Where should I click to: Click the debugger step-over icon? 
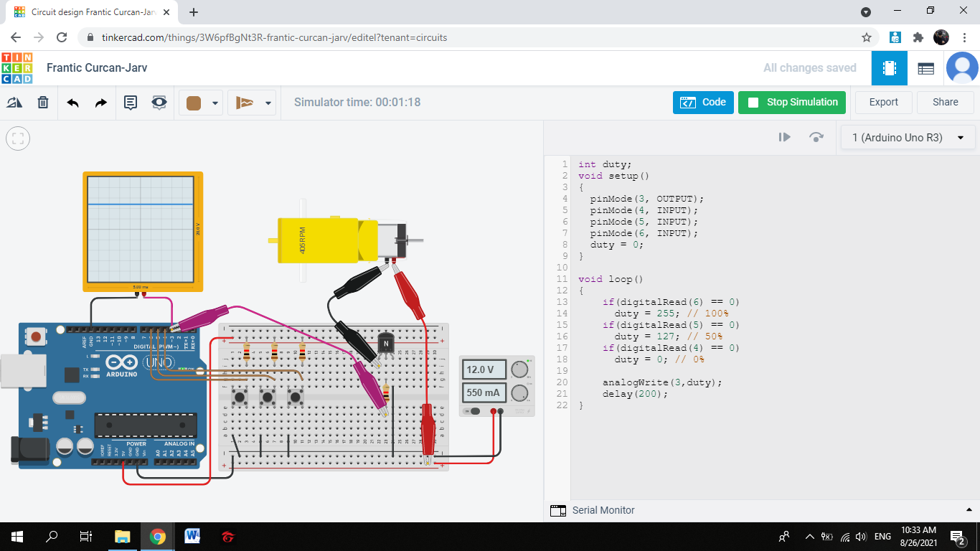[x=816, y=137]
